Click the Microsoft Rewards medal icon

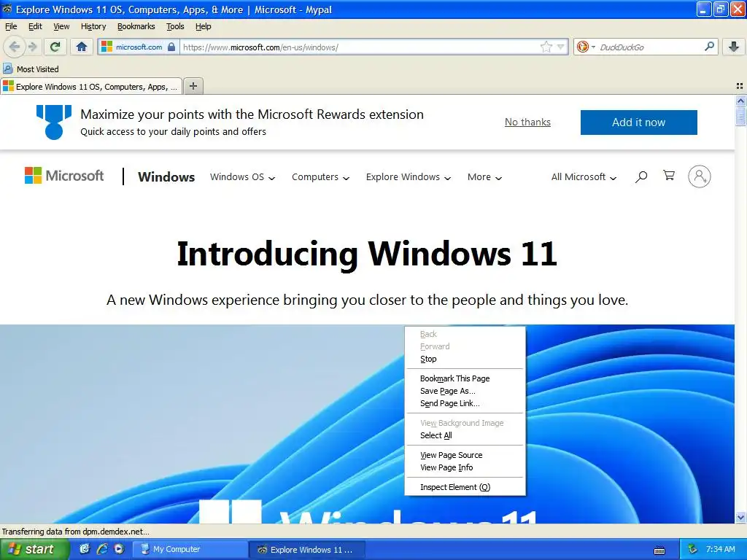tap(54, 122)
